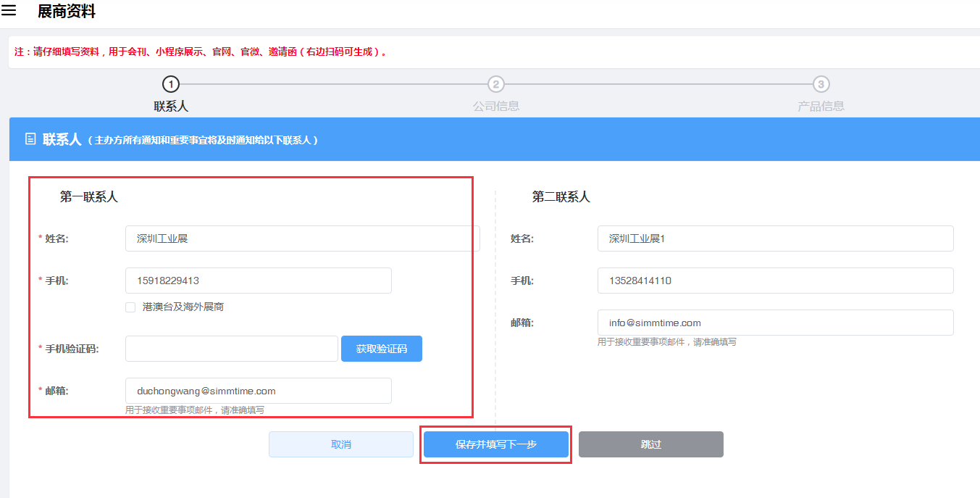
Task: Select the duchongwang@simmtime.com email field
Action: pyautogui.click(x=258, y=391)
